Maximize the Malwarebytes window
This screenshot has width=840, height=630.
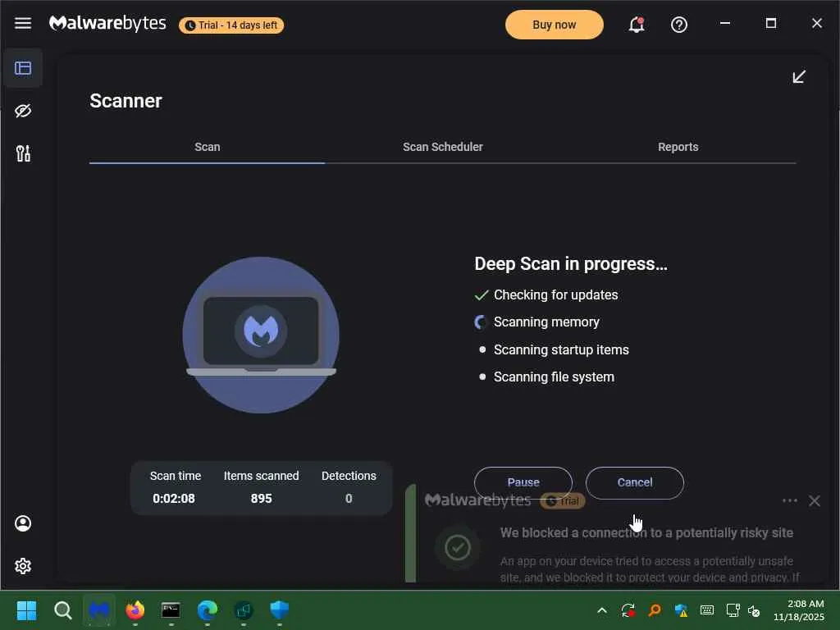(x=771, y=23)
